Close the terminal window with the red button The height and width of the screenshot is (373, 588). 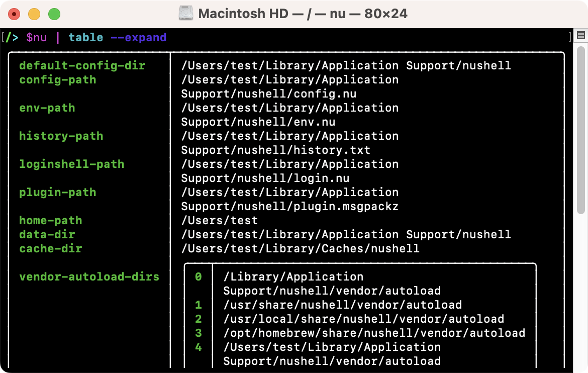14,14
